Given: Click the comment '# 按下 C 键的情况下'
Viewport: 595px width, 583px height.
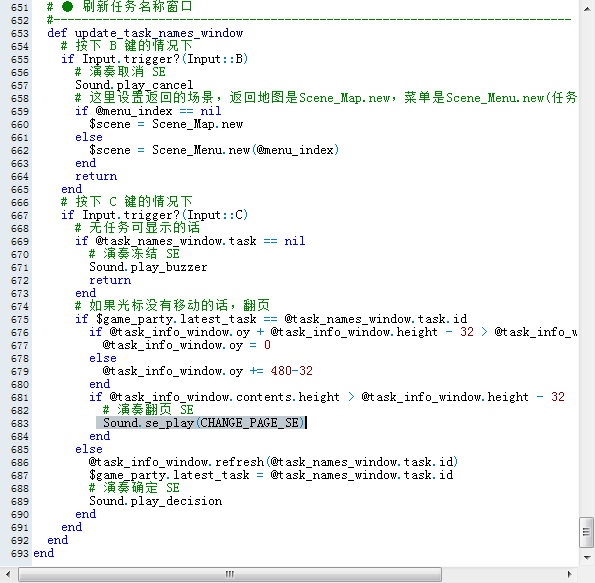Looking at the screenshot, I should point(126,202).
